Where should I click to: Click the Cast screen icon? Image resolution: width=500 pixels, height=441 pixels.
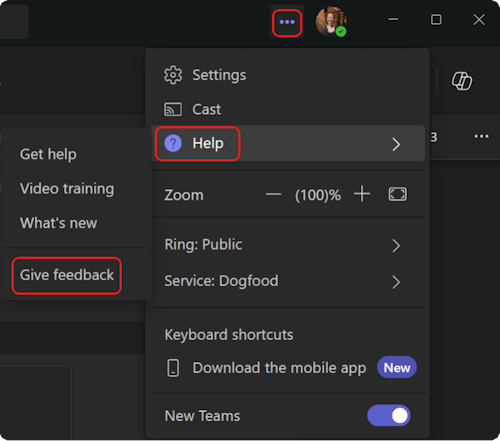(173, 109)
